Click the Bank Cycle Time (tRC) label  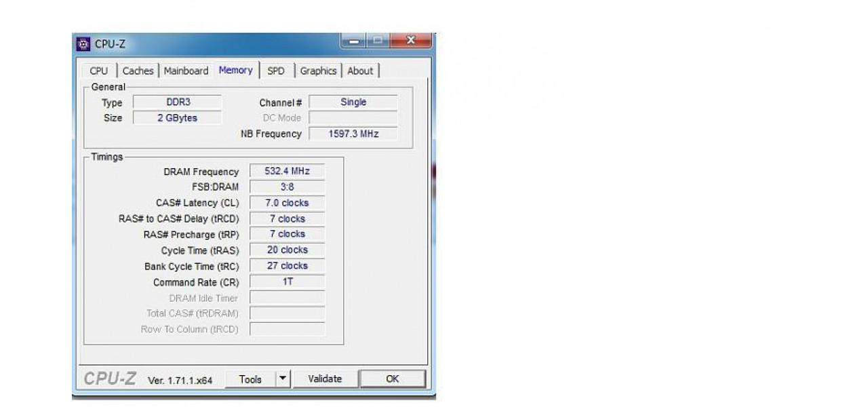tap(192, 267)
